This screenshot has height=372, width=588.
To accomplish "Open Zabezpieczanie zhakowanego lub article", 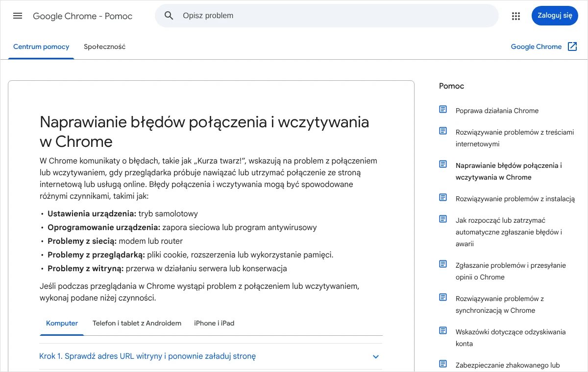I will [508, 365].
